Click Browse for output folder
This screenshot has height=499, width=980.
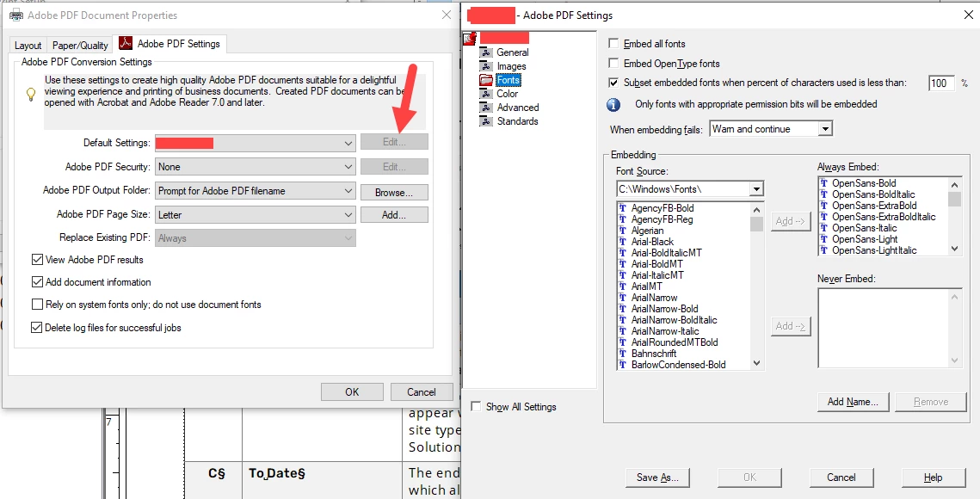(x=394, y=192)
